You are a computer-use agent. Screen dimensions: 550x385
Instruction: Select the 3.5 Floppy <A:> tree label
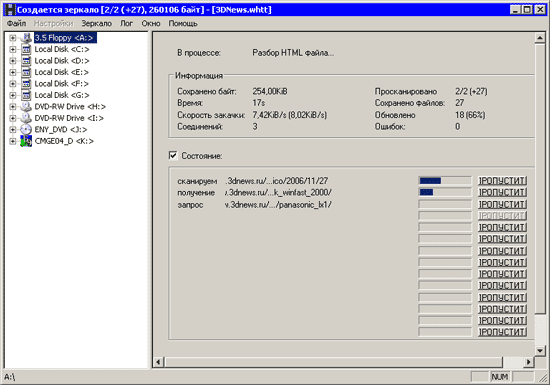tap(65, 38)
